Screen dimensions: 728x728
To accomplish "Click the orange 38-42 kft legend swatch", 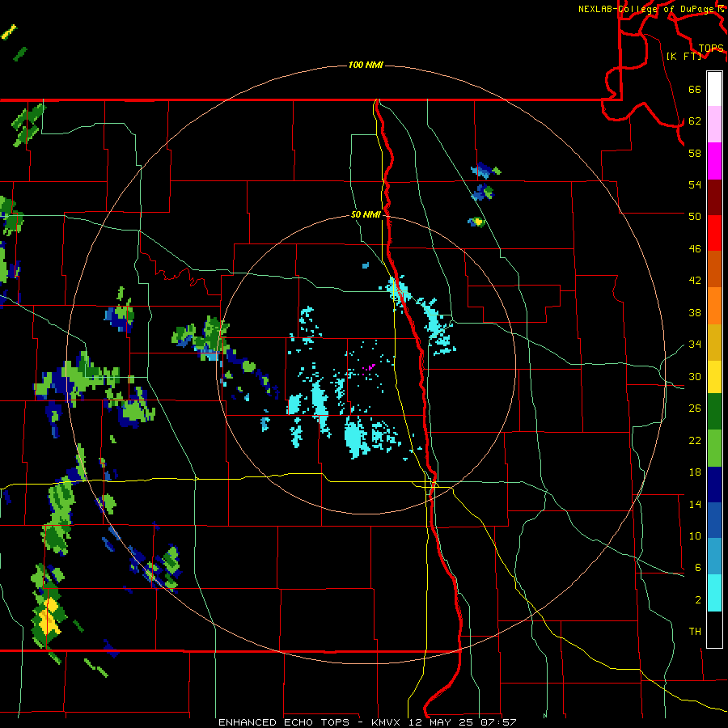I will click(714, 306).
